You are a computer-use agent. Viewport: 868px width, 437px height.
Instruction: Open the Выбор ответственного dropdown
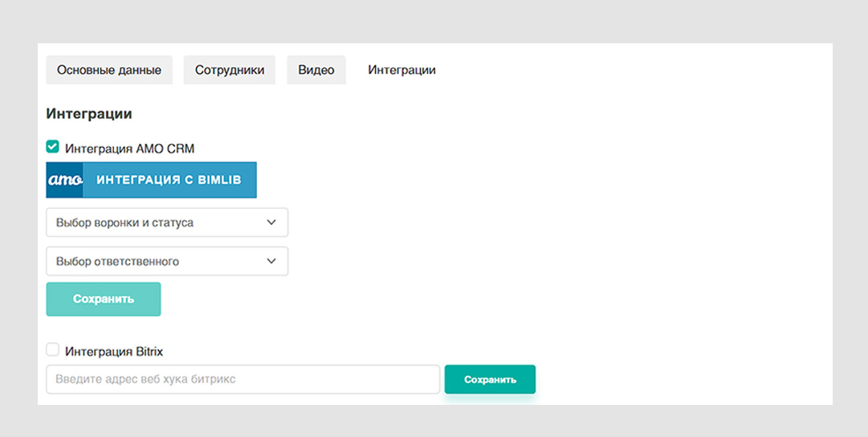[x=167, y=261]
